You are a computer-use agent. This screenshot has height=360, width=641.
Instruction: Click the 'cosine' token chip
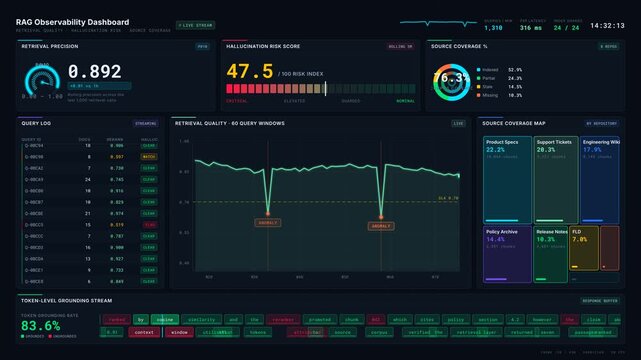pyautogui.click(x=165, y=320)
